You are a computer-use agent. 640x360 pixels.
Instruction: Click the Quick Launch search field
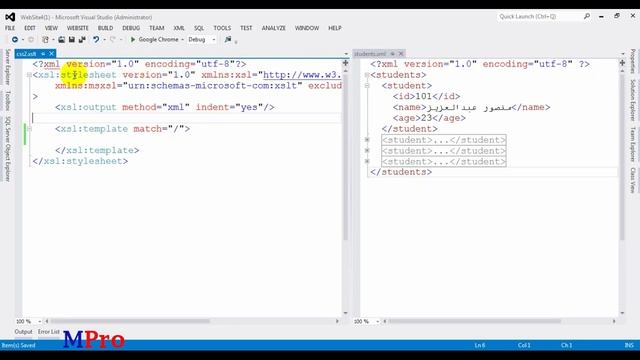tap(539, 16)
